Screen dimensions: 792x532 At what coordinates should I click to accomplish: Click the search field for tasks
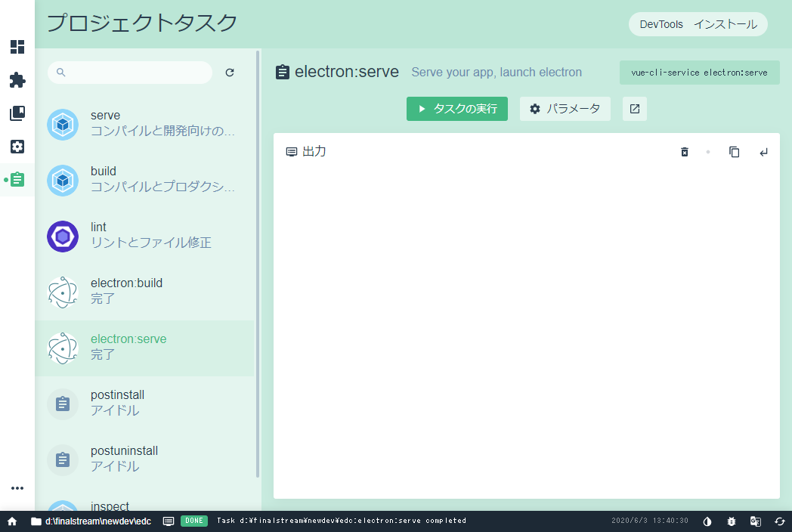click(x=130, y=73)
